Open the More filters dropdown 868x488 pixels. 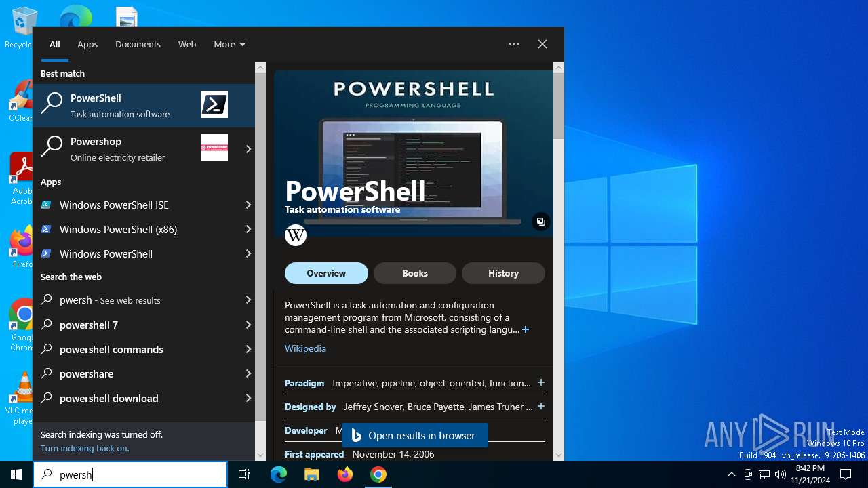(x=230, y=44)
